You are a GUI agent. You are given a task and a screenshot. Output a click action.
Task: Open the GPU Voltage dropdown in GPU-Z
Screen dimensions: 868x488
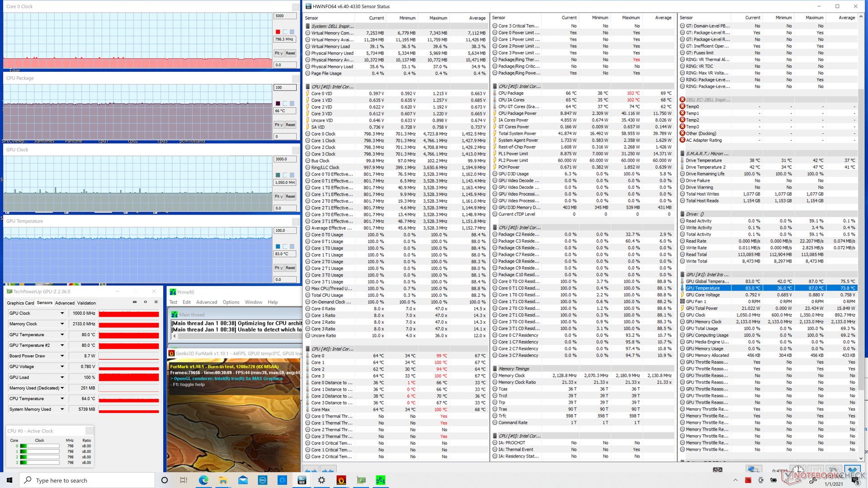tap(62, 366)
